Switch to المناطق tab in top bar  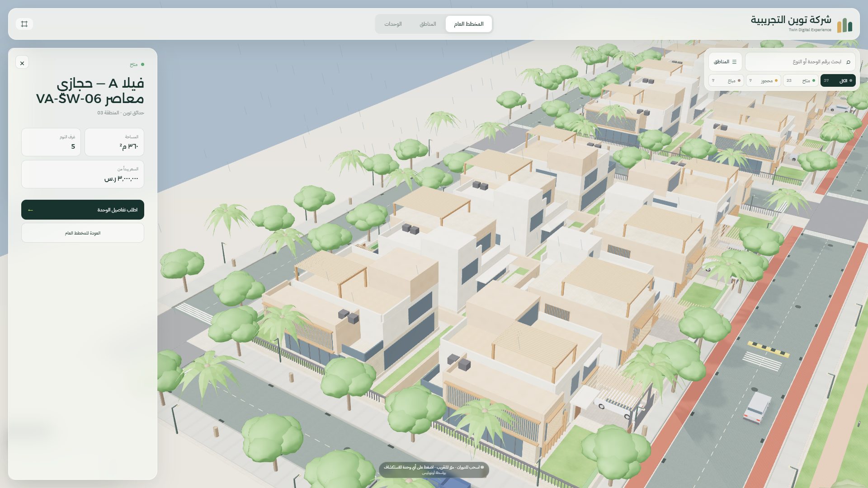click(x=428, y=24)
